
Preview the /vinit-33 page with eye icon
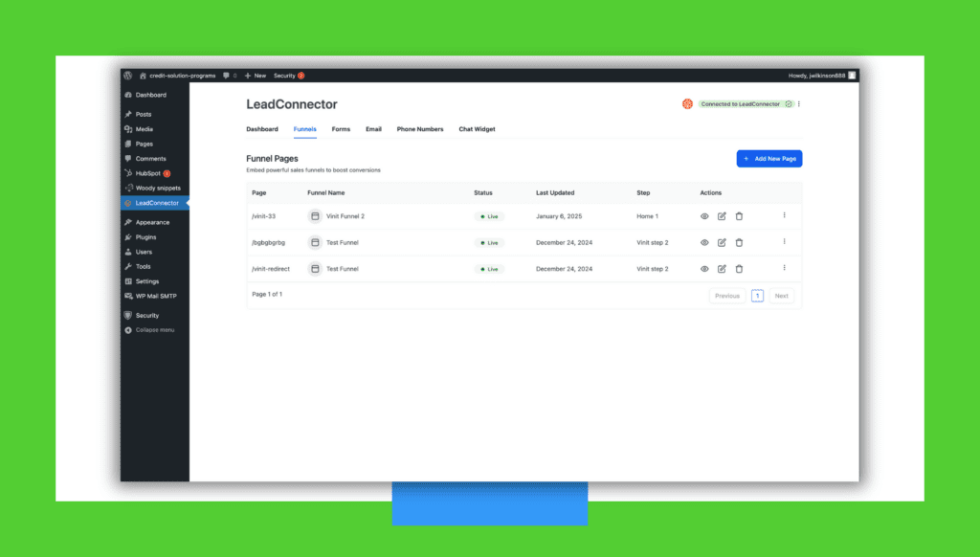(704, 216)
